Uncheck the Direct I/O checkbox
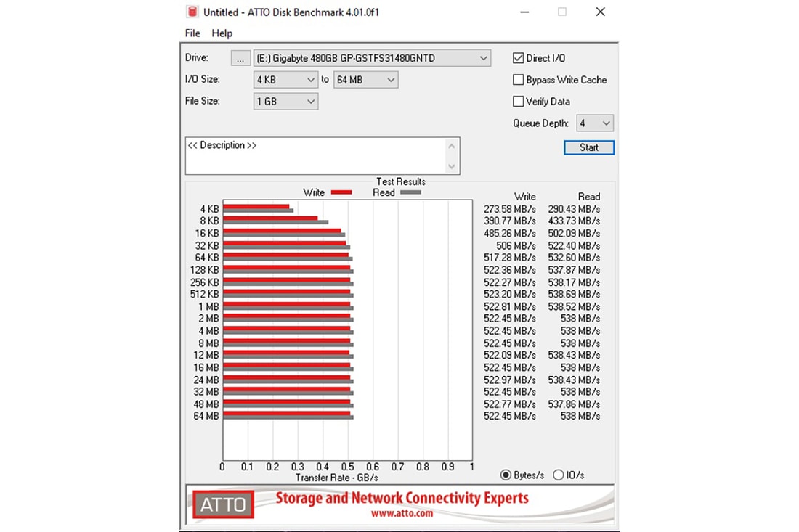Viewport: 799px width, 532px height. 518,58
